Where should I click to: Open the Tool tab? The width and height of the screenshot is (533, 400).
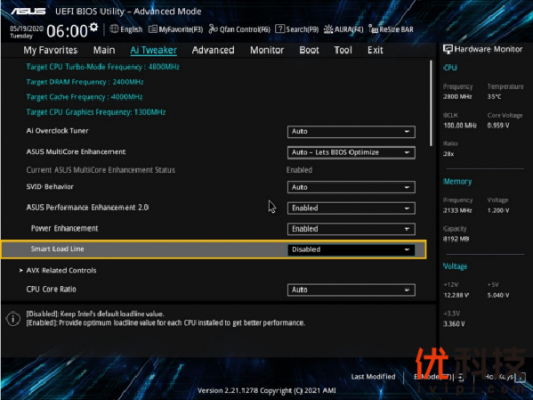(x=343, y=50)
